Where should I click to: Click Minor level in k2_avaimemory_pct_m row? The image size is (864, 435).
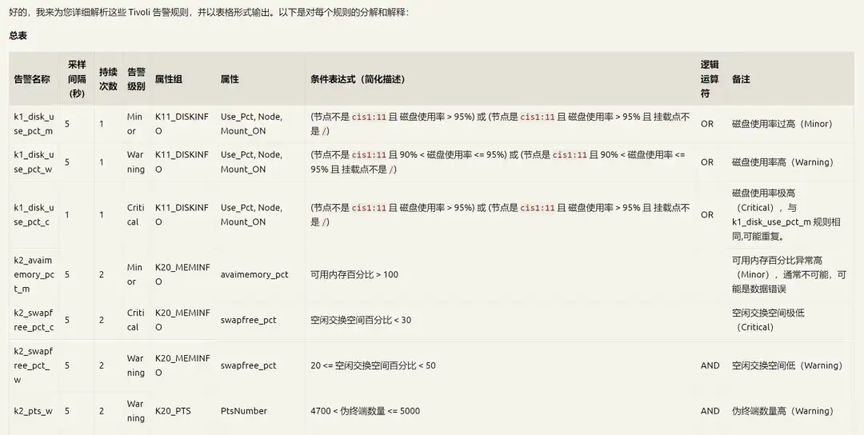136,275
